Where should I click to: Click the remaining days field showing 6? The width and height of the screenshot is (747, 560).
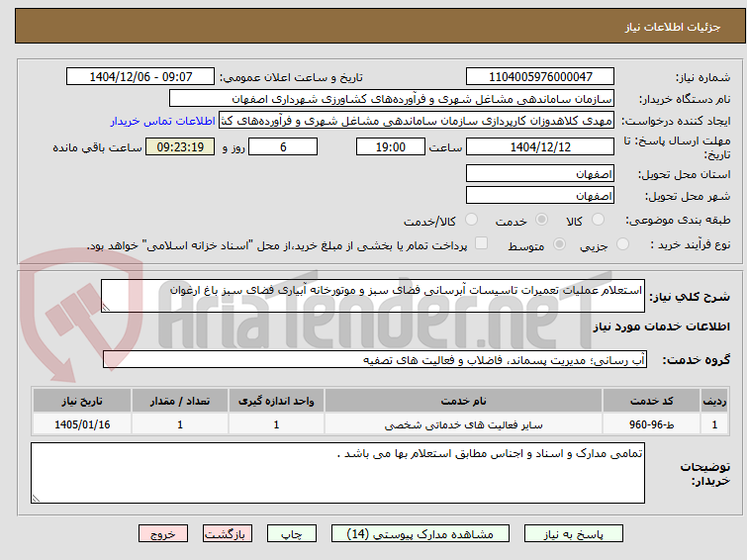pyautogui.click(x=283, y=146)
